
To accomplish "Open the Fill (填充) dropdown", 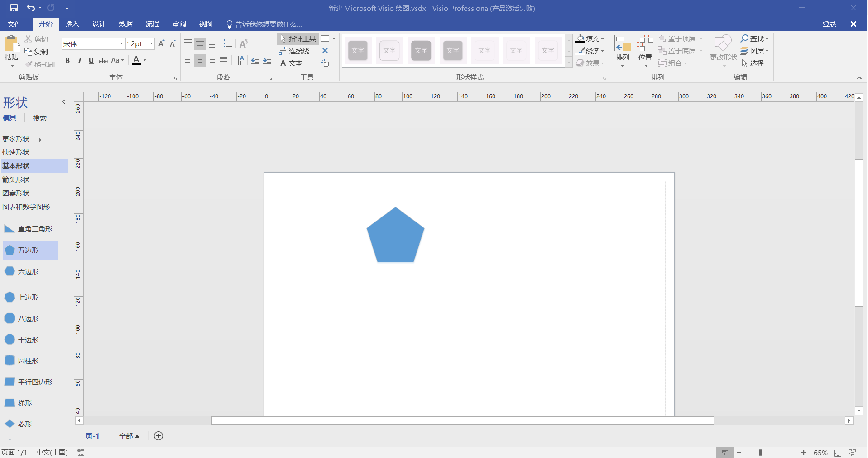I will pyautogui.click(x=590, y=39).
